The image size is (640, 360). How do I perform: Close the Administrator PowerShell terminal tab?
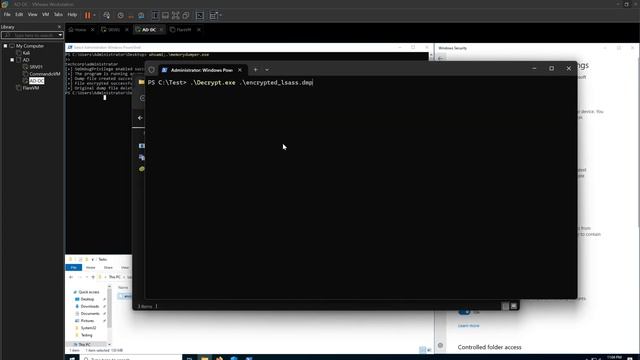tap(240, 70)
